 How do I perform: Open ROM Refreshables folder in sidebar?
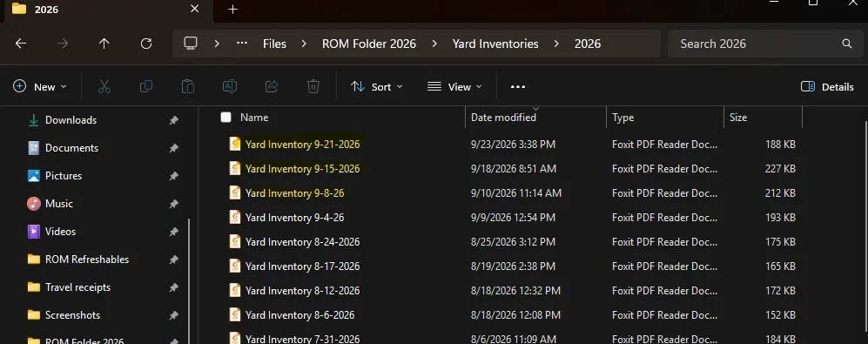click(87, 260)
